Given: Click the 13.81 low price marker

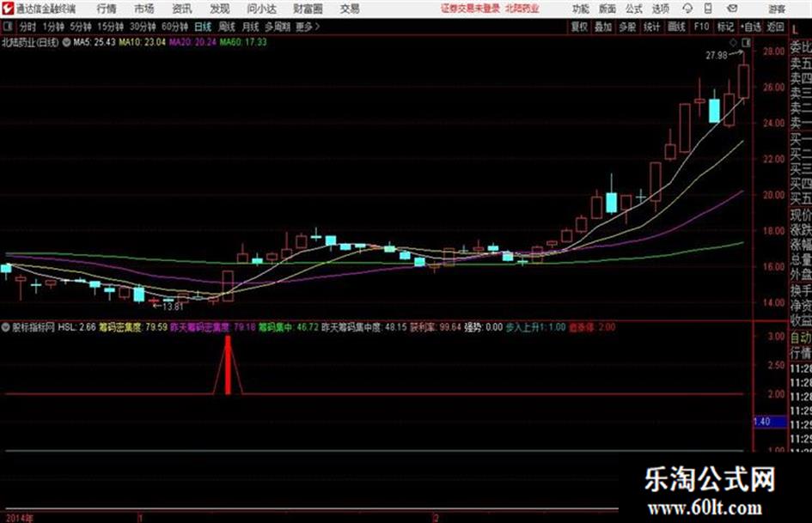Looking at the screenshot, I should coord(173,307).
